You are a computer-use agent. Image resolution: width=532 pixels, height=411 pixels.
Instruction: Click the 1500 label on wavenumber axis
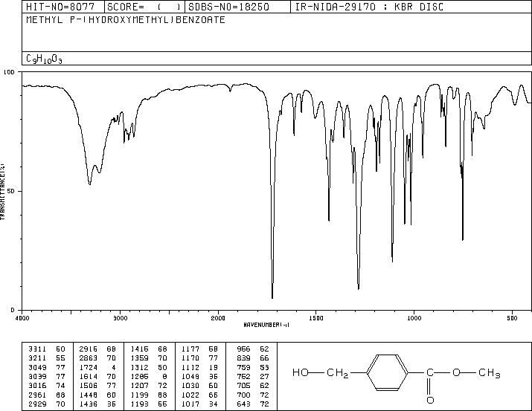point(316,318)
